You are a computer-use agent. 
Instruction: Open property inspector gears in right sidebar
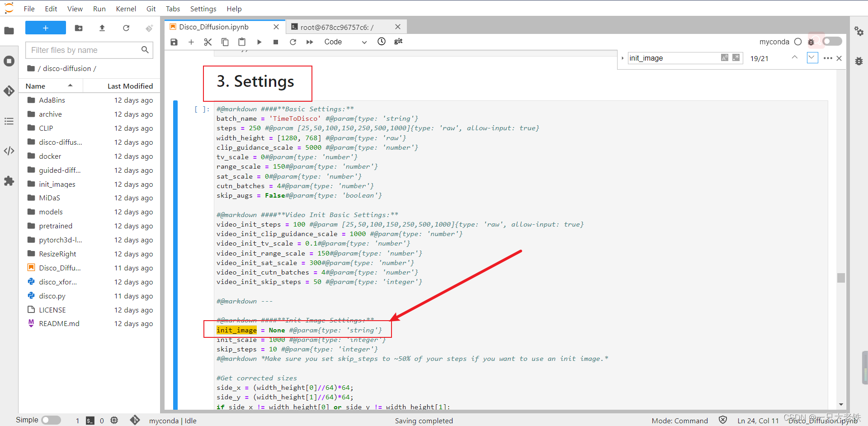(859, 31)
